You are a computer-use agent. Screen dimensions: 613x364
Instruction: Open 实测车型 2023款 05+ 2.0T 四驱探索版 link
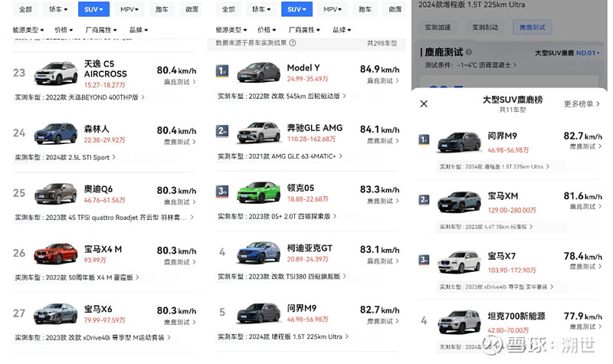(x=277, y=216)
